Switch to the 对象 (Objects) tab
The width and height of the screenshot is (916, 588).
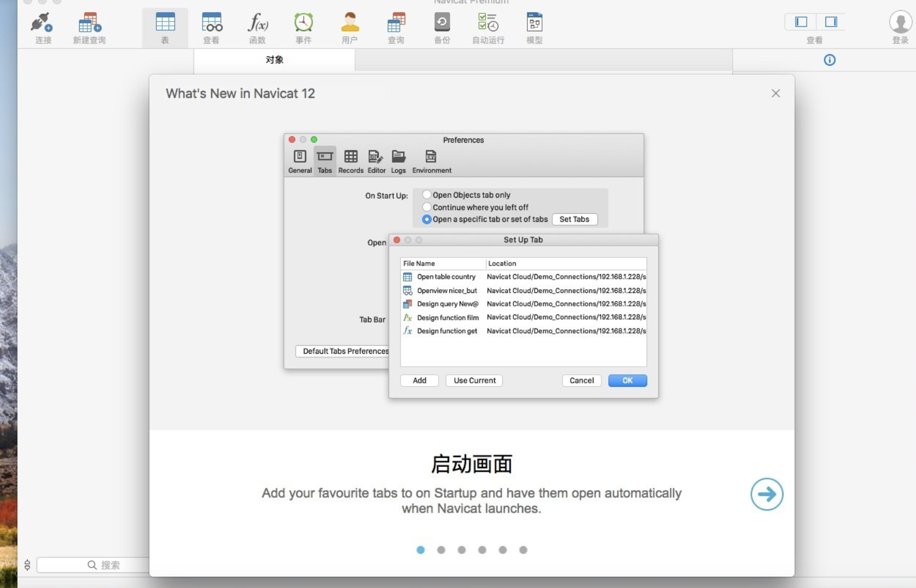click(x=274, y=60)
